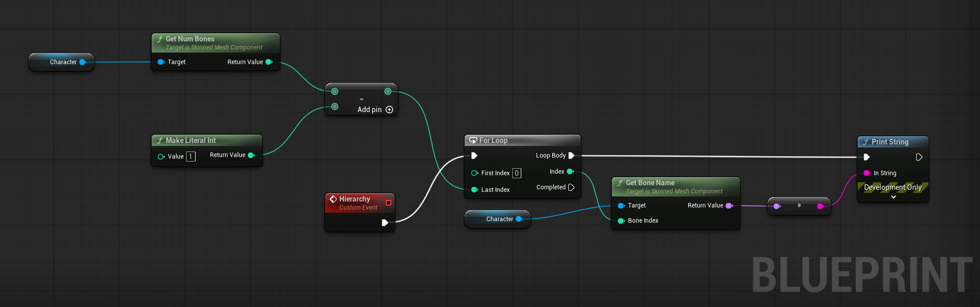Click the Add pin button on subtract node
Image resolution: width=980 pixels, height=307 pixels.
tap(375, 110)
